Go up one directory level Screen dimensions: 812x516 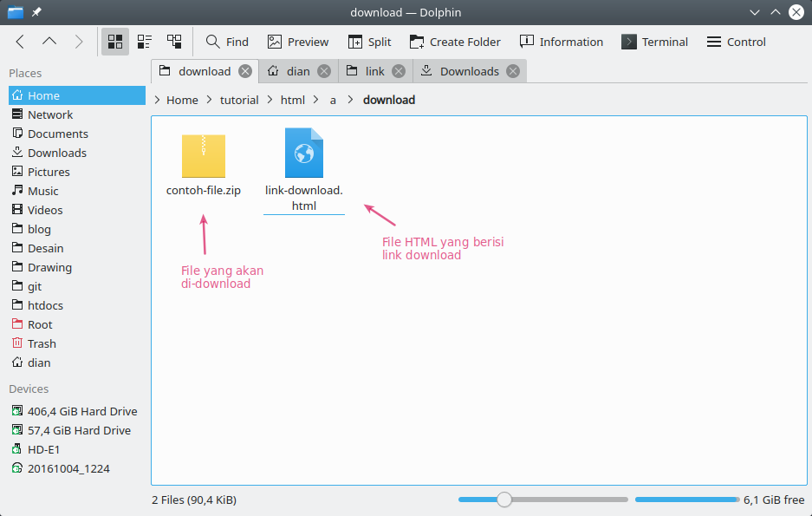point(49,41)
